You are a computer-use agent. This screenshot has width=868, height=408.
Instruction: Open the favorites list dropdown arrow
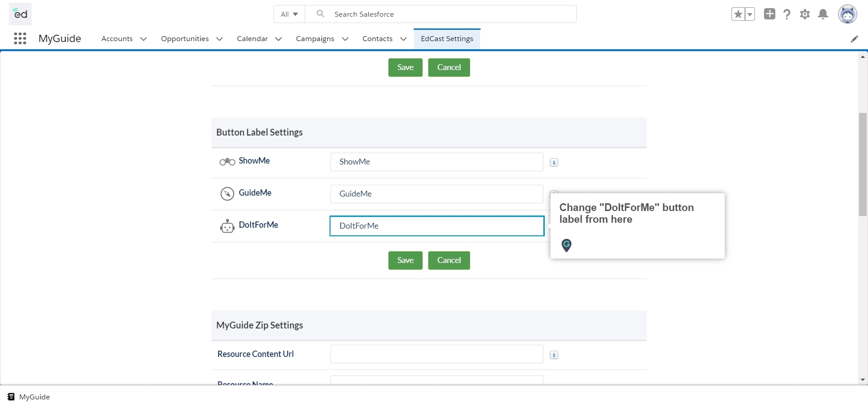[750, 14]
